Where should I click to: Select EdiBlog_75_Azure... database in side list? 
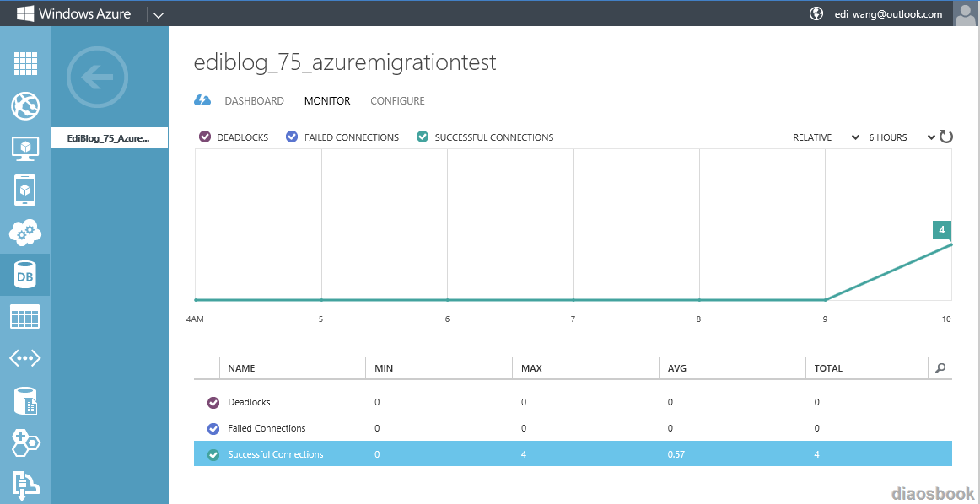tap(110, 138)
